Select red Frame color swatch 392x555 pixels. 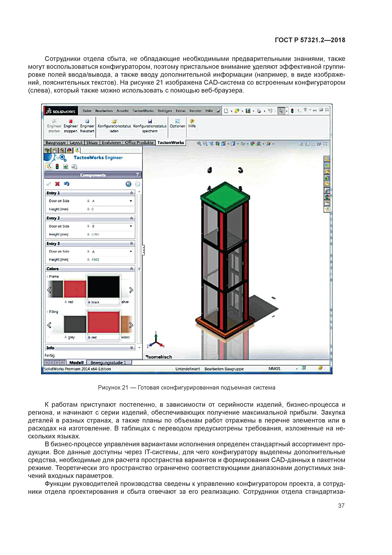[x=75, y=289]
